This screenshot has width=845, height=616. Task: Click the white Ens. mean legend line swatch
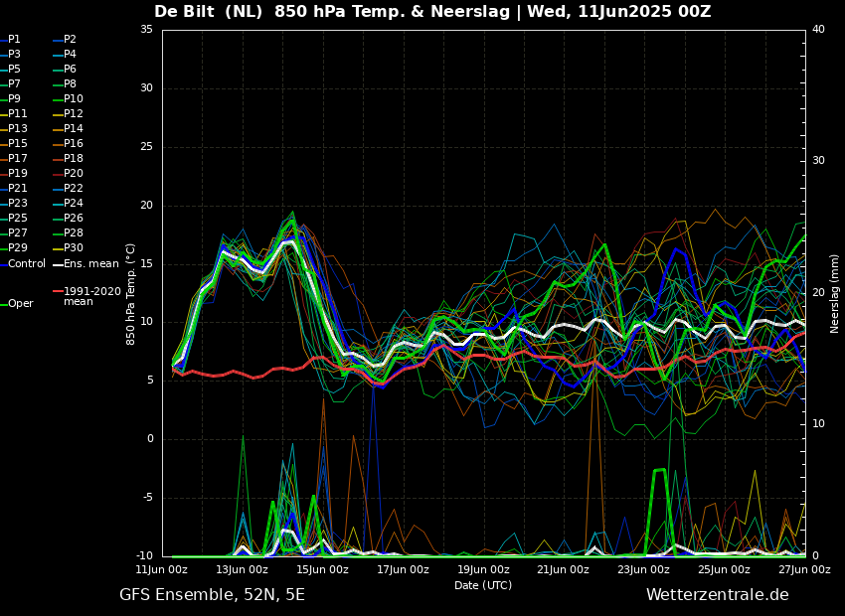pos(58,265)
